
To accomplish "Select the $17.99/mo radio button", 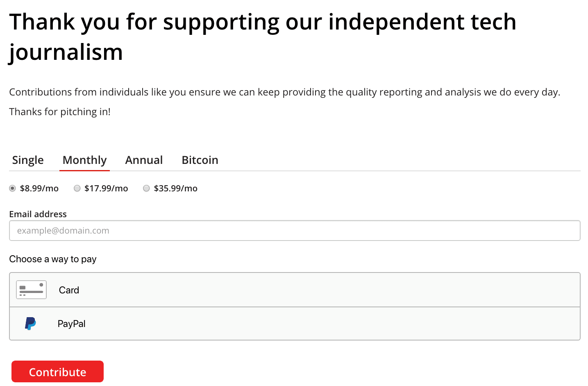I will coord(77,188).
